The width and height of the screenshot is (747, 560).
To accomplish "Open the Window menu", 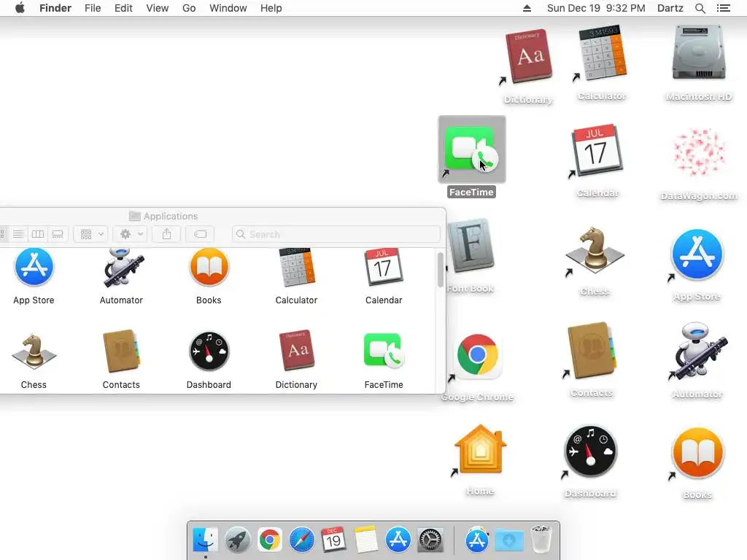I will pos(228,8).
